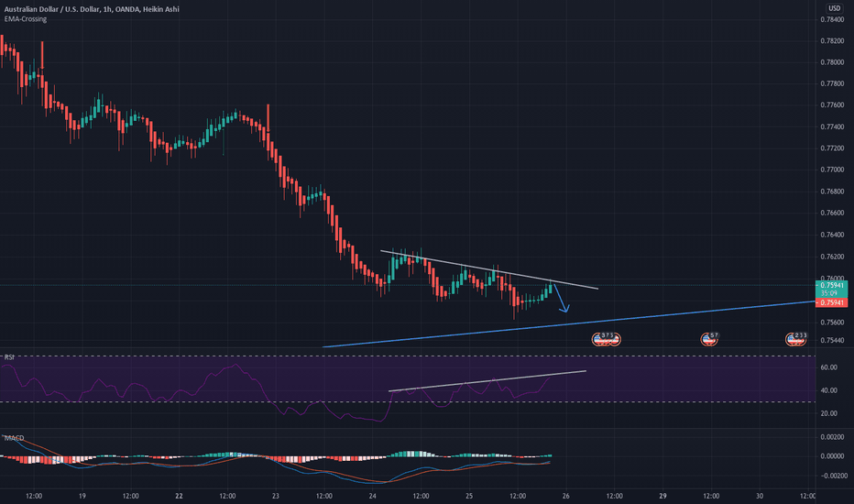Viewport: 854px width, 504px height.
Task: Select the MACD indicator label
Action: [x=14, y=438]
